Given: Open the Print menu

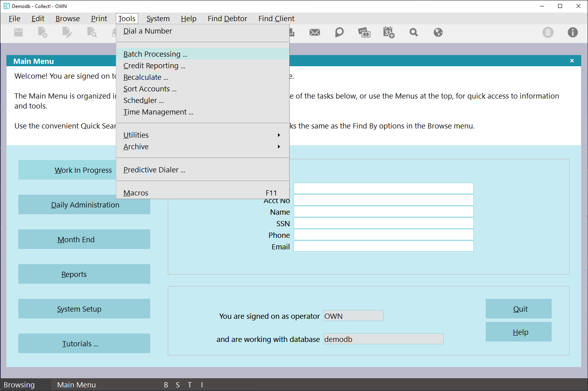Looking at the screenshot, I should (x=99, y=19).
